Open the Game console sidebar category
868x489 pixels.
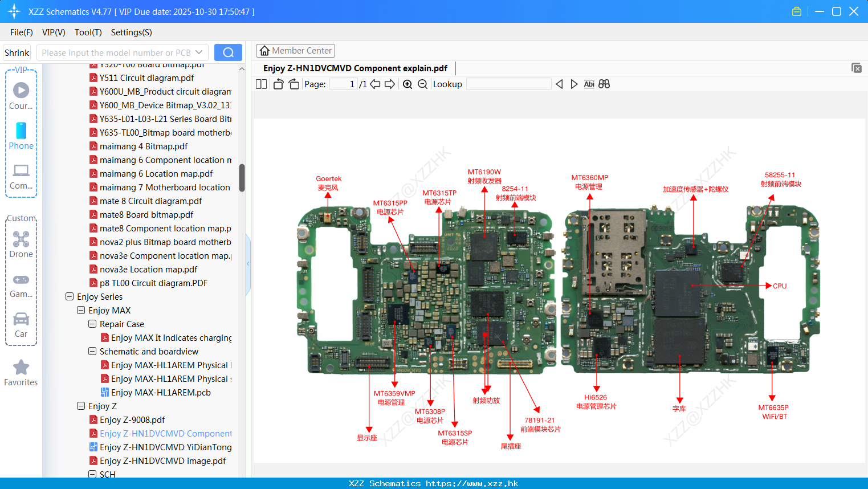click(x=21, y=285)
